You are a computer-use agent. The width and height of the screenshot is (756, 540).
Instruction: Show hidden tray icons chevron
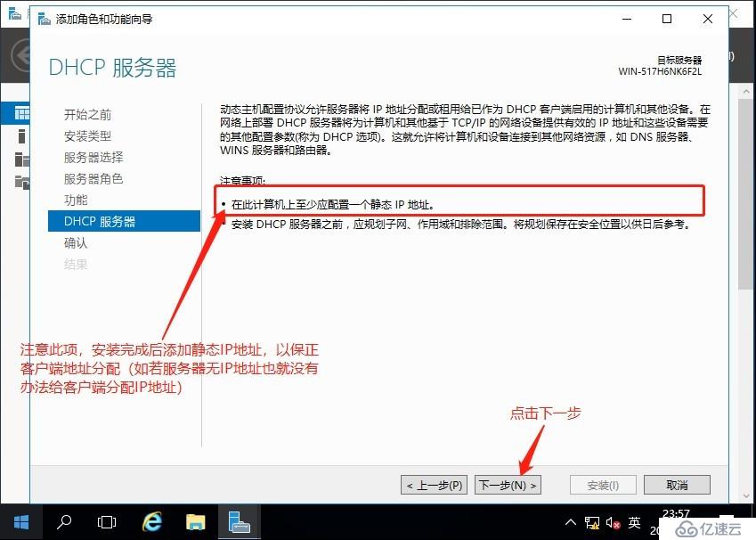571,522
